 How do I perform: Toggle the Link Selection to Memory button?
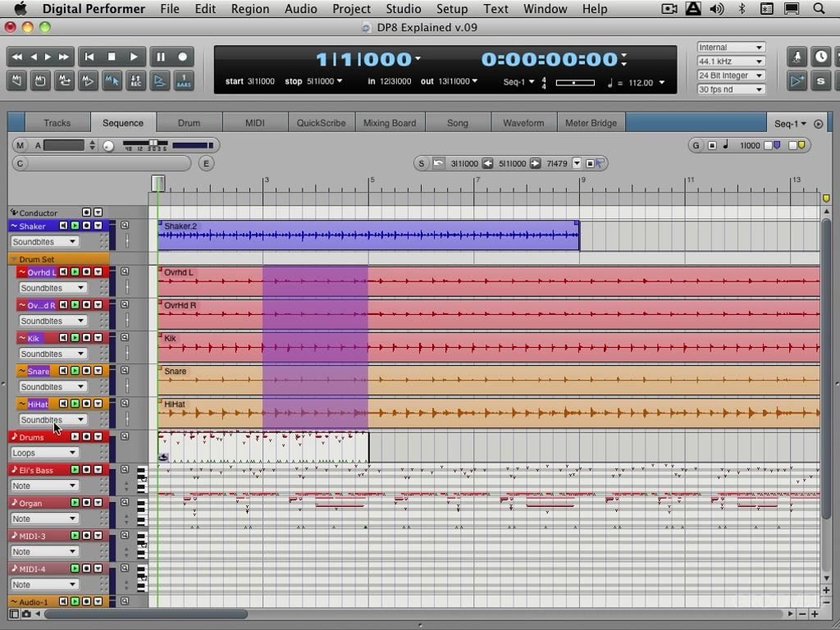tap(112, 81)
